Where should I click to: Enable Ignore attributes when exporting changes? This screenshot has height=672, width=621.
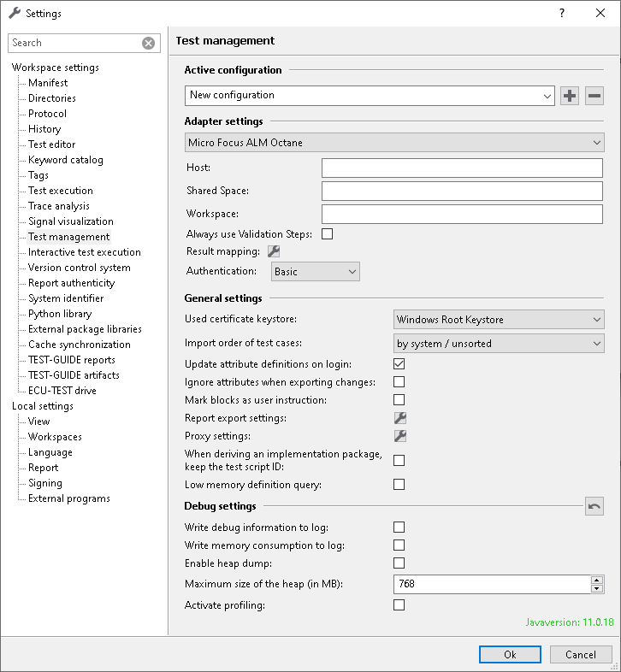[399, 382]
